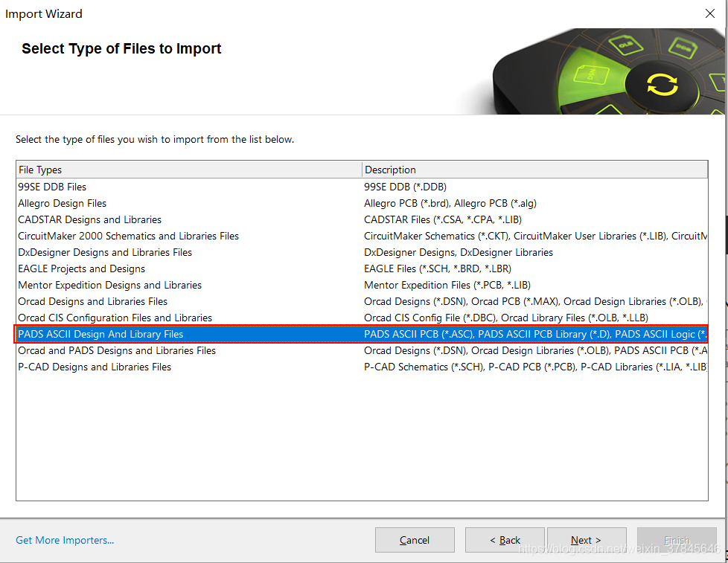Click the Orcad Designs (*.DSN), Orcad PCB (*.MAX) description
728x563 pixels.
click(535, 301)
